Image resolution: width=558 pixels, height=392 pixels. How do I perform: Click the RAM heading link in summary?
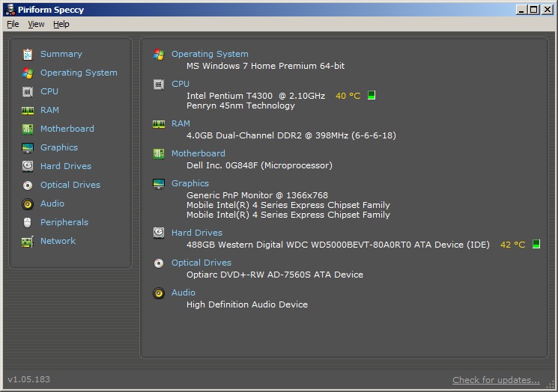tap(181, 123)
